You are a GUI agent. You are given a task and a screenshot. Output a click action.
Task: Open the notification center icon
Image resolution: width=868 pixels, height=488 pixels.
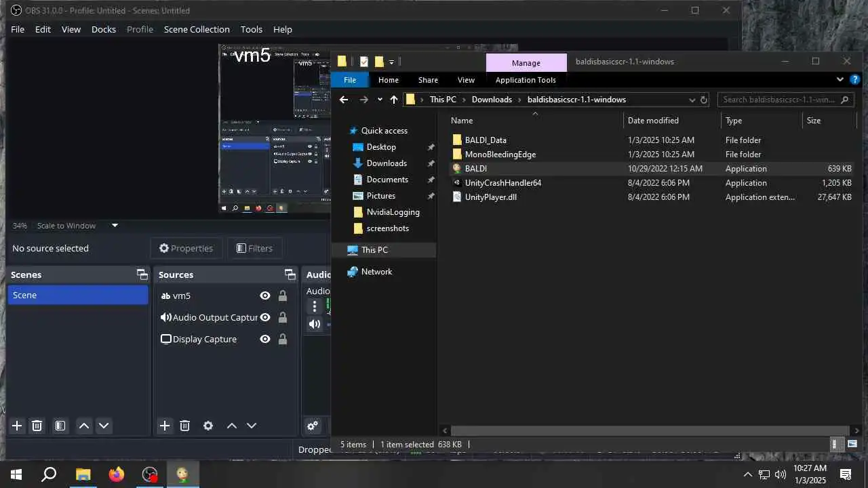click(x=846, y=474)
